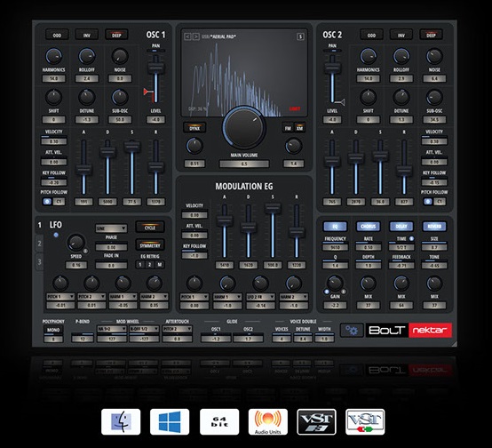Click the OSC 1 Attack envelope slider

tap(83, 166)
